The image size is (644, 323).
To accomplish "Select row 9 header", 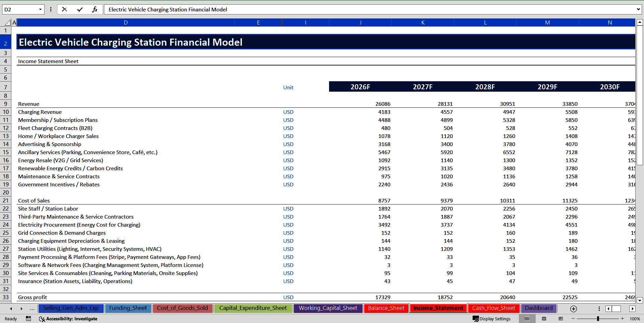I will pyautogui.click(x=6, y=104).
